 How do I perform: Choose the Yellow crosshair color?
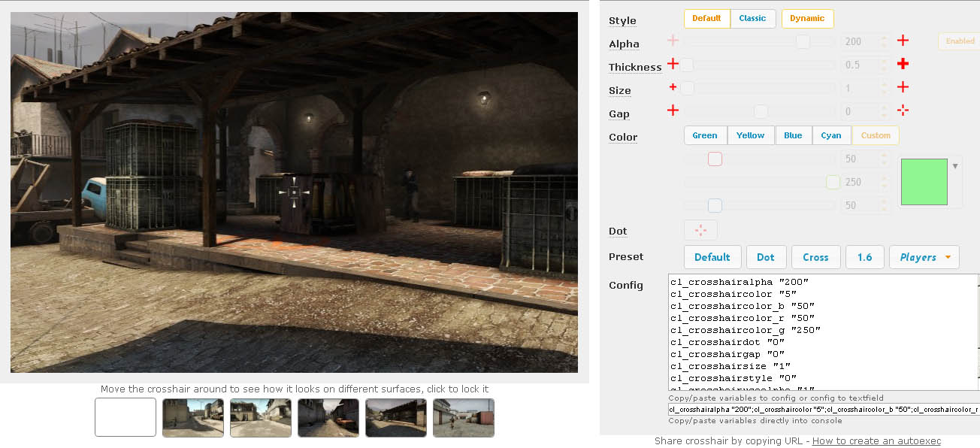(x=750, y=135)
